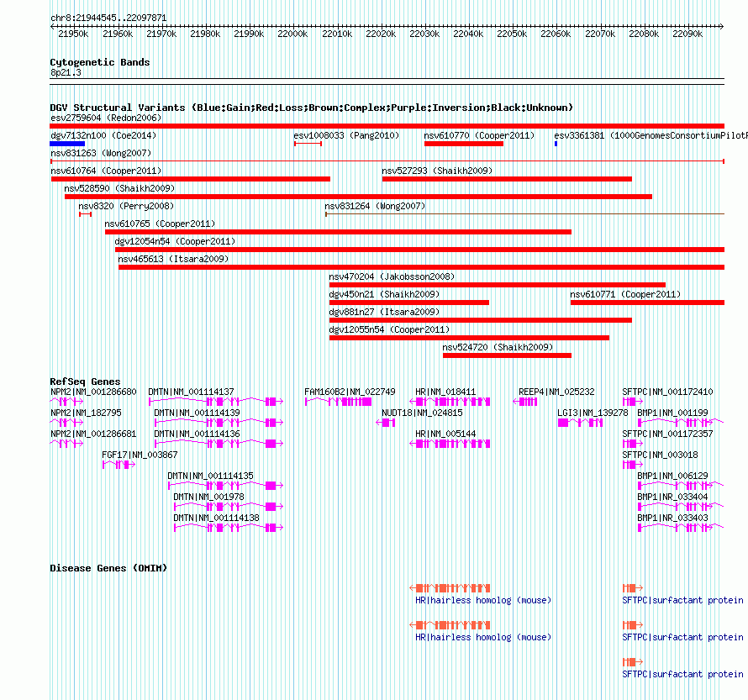Viewport: 748px width, 700px height.
Task: Click the REEP4 NM_025232 gene glyph
Action: pyautogui.click(x=525, y=402)
